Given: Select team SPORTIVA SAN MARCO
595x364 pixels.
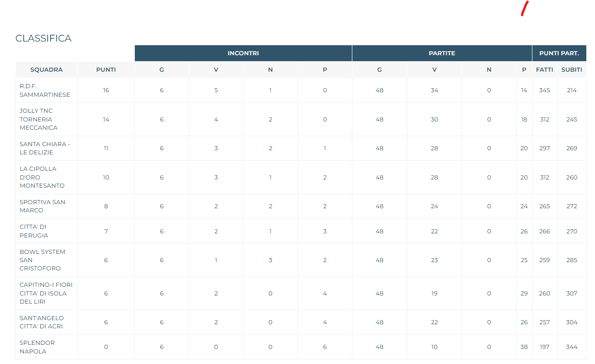Looking at the screenshot, I should pos(42,206).
